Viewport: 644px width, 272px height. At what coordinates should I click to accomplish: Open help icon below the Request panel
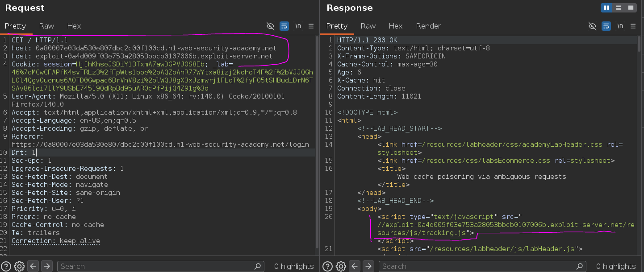pos(6,266)
